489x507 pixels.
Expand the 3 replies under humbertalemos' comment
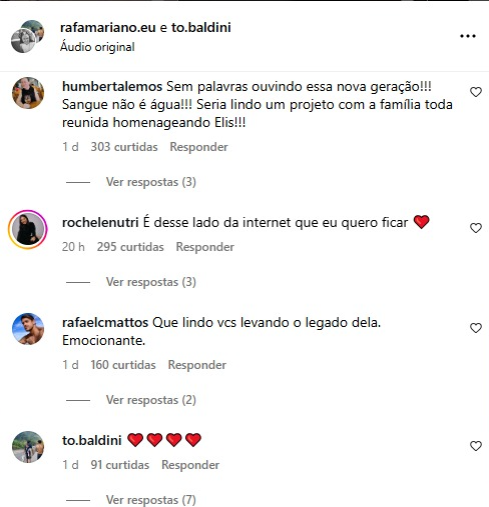click(x=151, y=182)
